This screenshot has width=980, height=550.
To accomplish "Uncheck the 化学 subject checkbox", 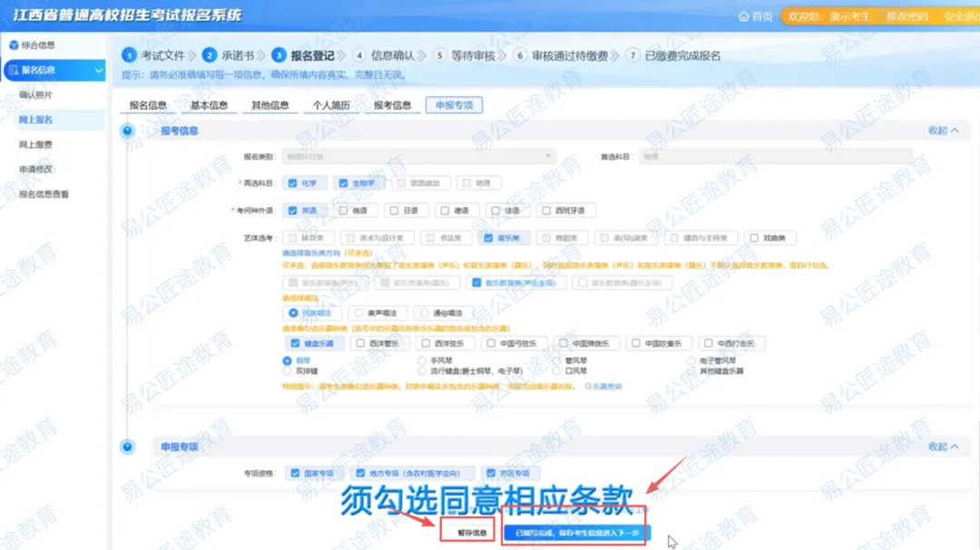I will point(292,183).
